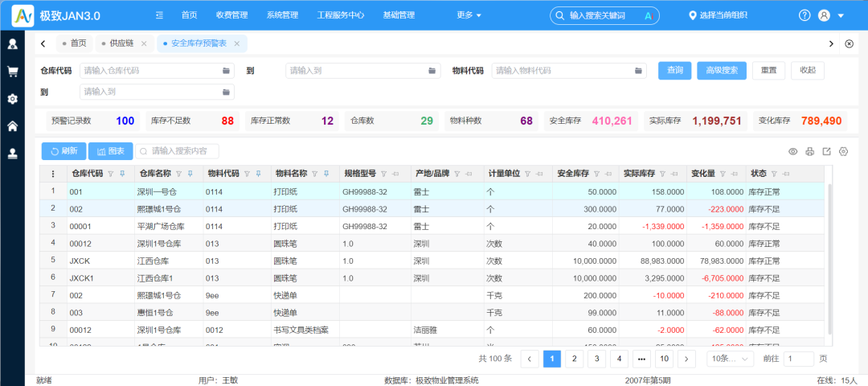This screenshot has height=386, width=868.
Task: Click the close-all-tabs circle X icon
Action: pyautogui.click(x=850, y=43)
